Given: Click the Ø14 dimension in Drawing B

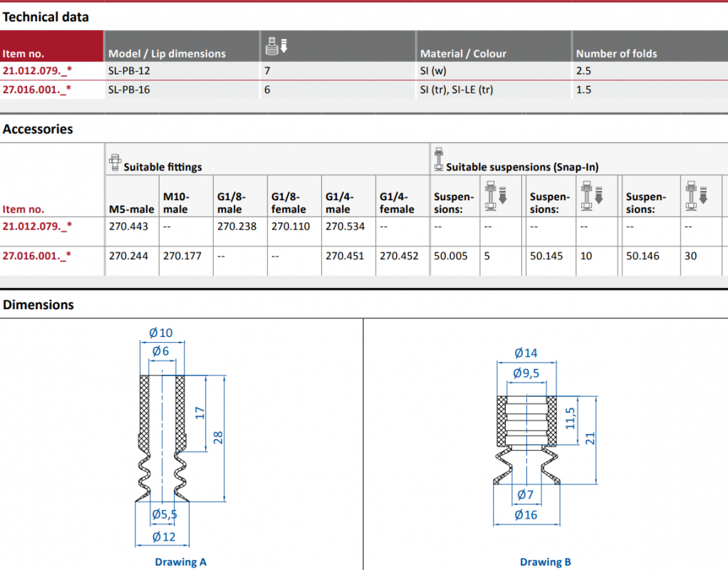Looking at the screenshot, I should [526, 353].
